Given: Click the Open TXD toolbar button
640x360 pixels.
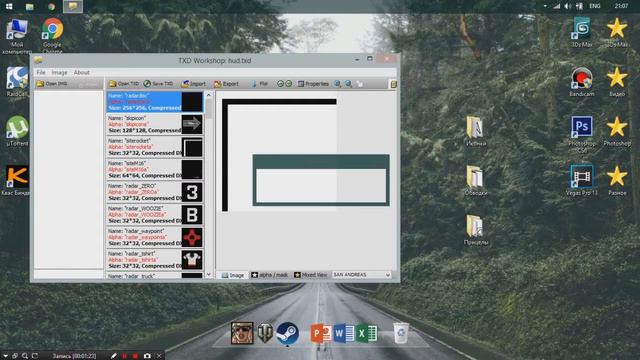Looking at the screenshot, I should 124,84.
